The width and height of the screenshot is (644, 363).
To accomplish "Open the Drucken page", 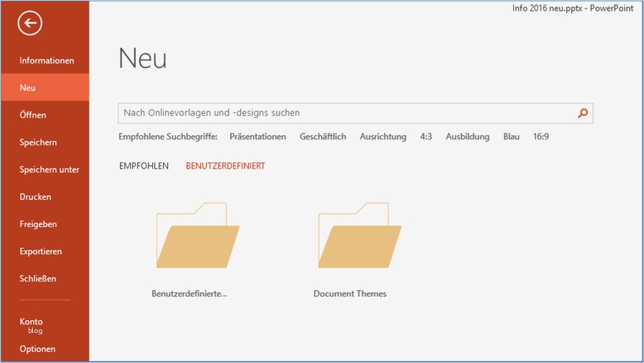I will (x=45, y=197).
